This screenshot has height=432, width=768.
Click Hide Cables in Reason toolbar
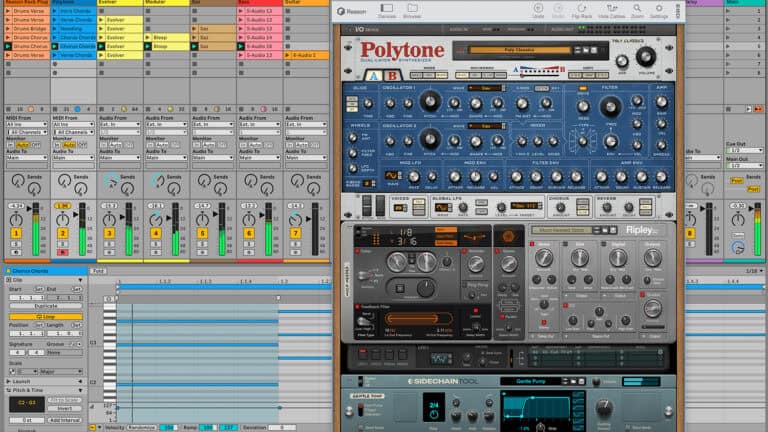point(612,11)
